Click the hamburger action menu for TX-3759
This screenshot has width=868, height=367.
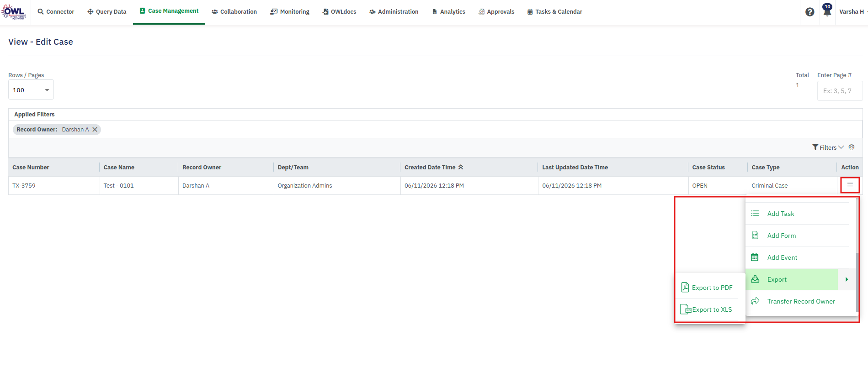(x=850, y=185)
